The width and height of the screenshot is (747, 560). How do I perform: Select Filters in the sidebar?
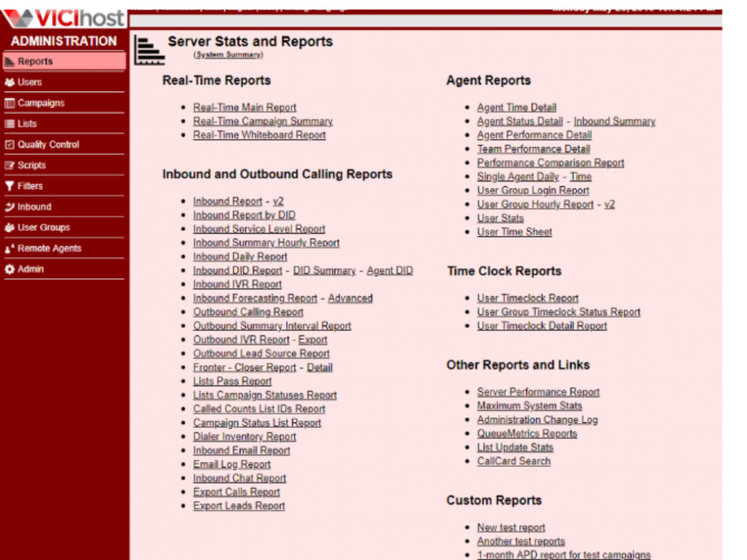(x=64, y=186)
